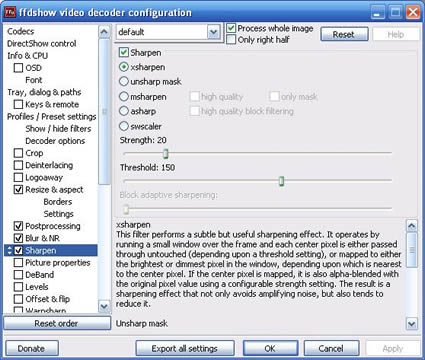This screenshot has width=425, height=360.
Task: Click the Reset button
Action: (344, 34)
